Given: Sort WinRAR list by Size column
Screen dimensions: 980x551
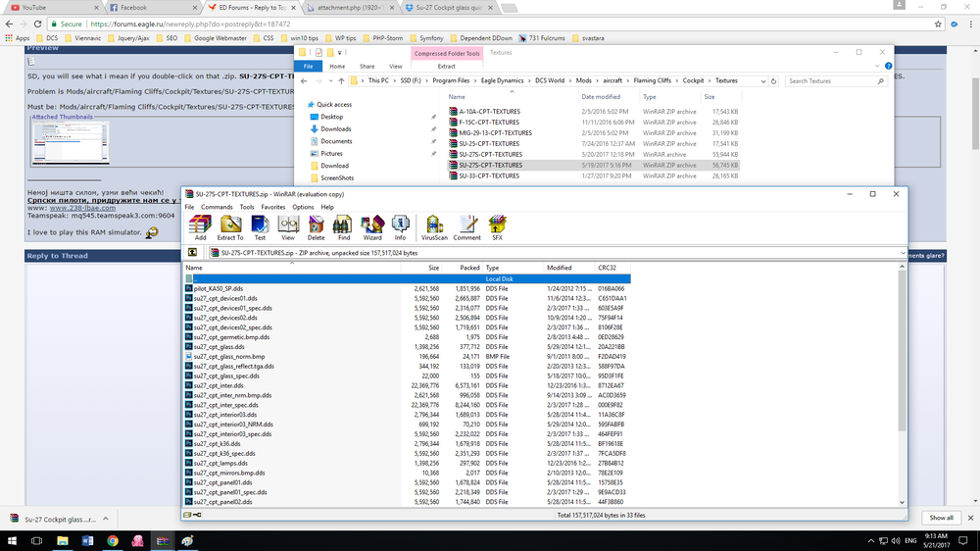Looking at the screenshot, I should tap(421, 268).
